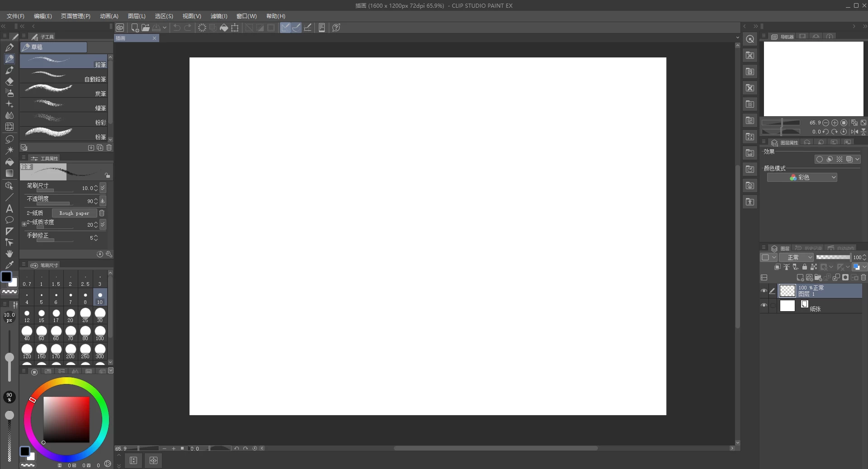Toggle visibility of the 纸张 layer

(764, 305)
